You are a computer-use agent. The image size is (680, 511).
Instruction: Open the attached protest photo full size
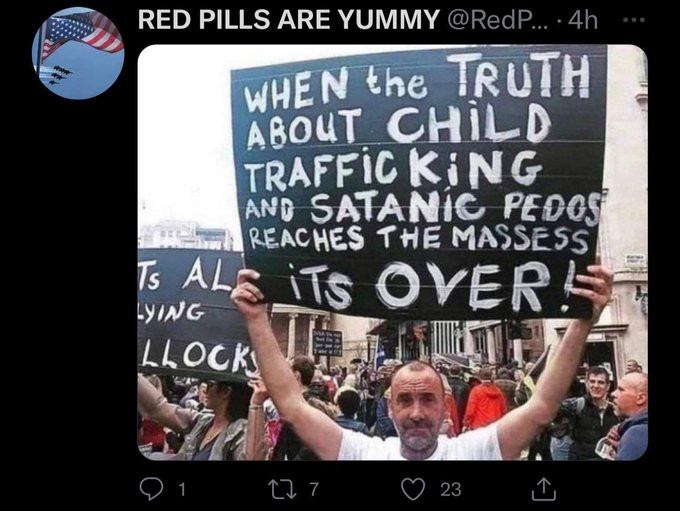click(392, 252)
